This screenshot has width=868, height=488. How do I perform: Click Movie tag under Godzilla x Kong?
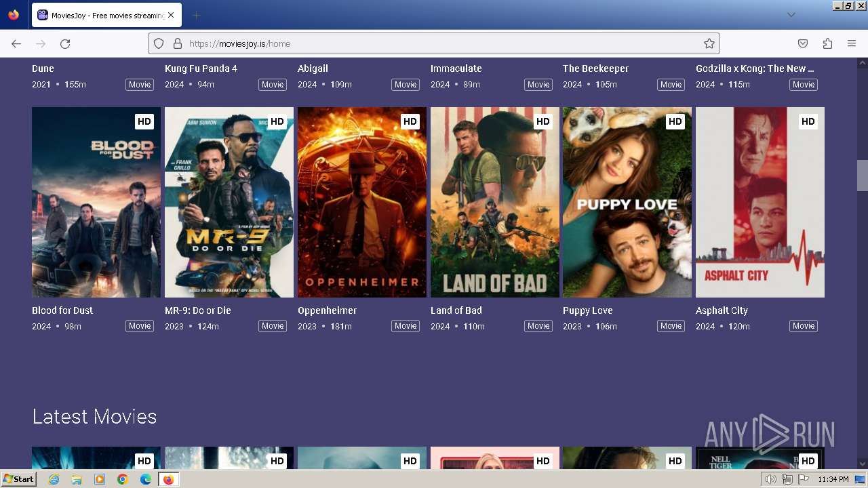804,85
